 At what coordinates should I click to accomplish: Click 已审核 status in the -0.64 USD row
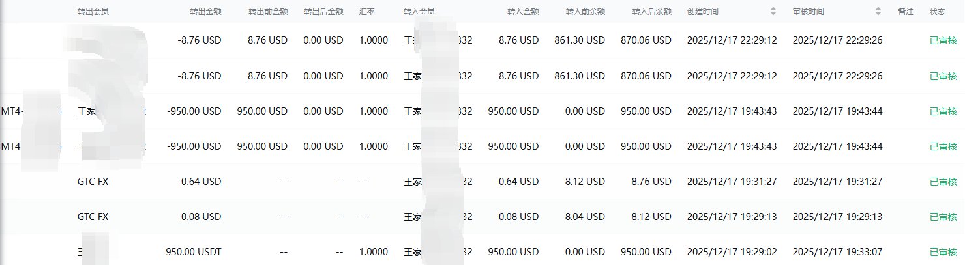[943, 182]
